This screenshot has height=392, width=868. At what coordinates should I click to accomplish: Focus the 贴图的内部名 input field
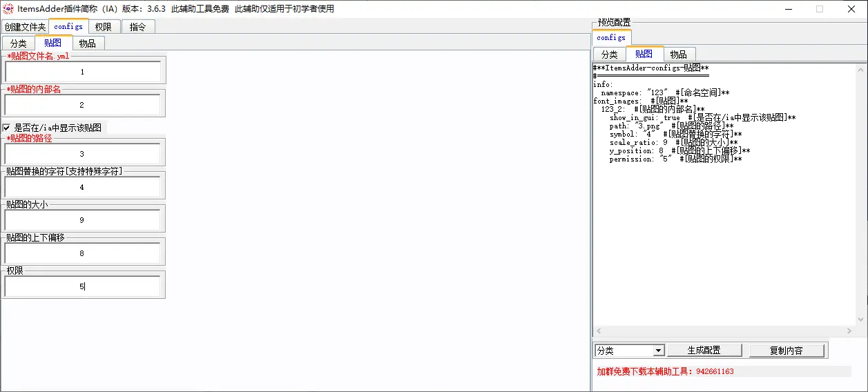coord(83,105)
